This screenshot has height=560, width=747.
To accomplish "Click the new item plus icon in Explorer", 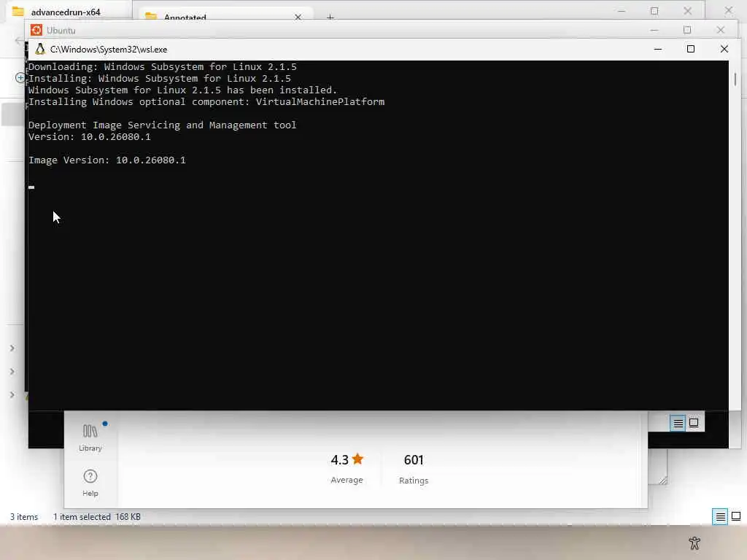I will tap(20, 77).
